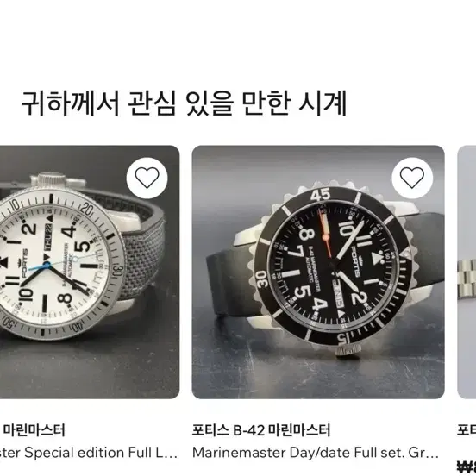Viewport: 476px width, 476px height.
Task: Open the '포티스 B-42 마린마스터' title link
Action: [261, 430]
